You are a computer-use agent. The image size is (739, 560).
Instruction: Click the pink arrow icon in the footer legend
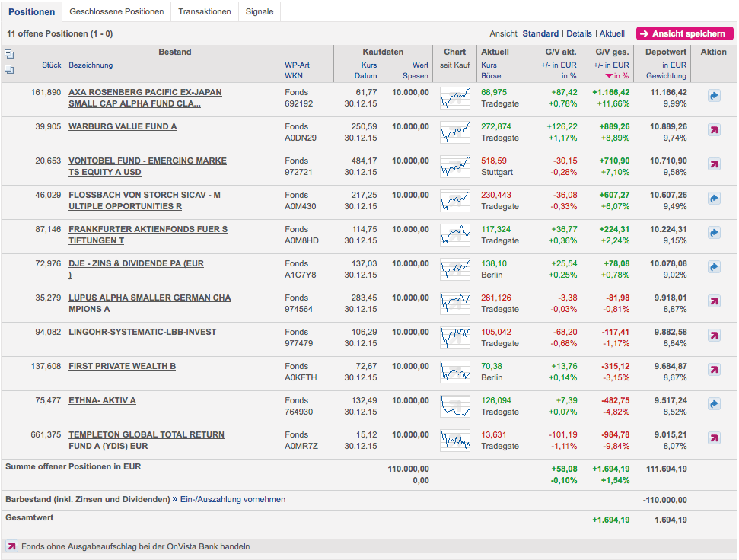click(x=11, y=546)
